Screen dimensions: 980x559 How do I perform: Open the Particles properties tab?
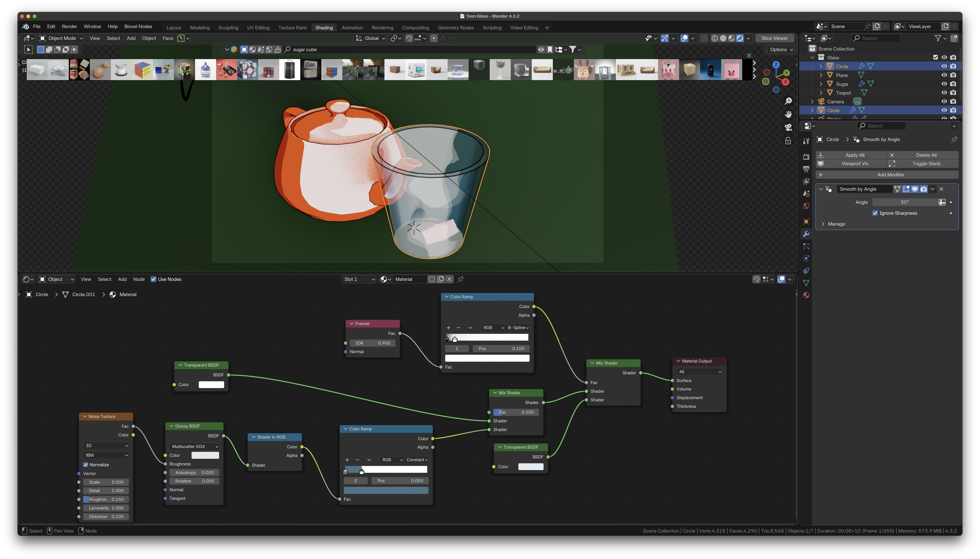pyautogui.click(x=806, y=246)
